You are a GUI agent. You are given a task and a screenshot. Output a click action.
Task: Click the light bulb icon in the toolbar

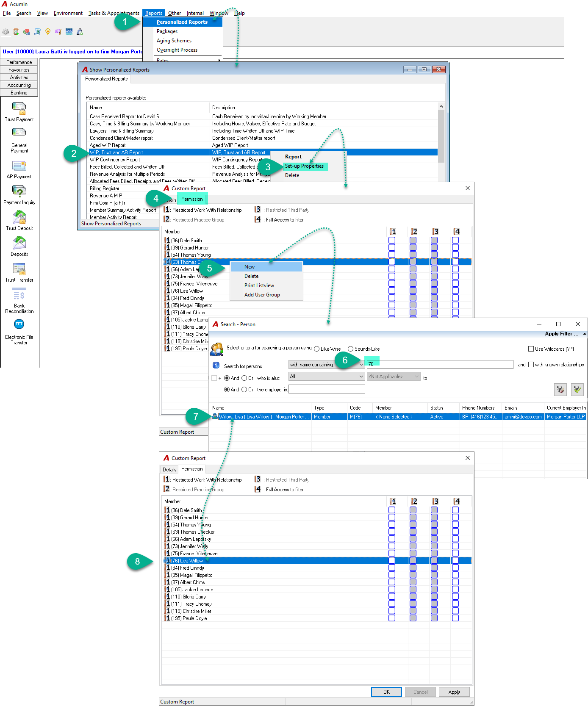48,32
